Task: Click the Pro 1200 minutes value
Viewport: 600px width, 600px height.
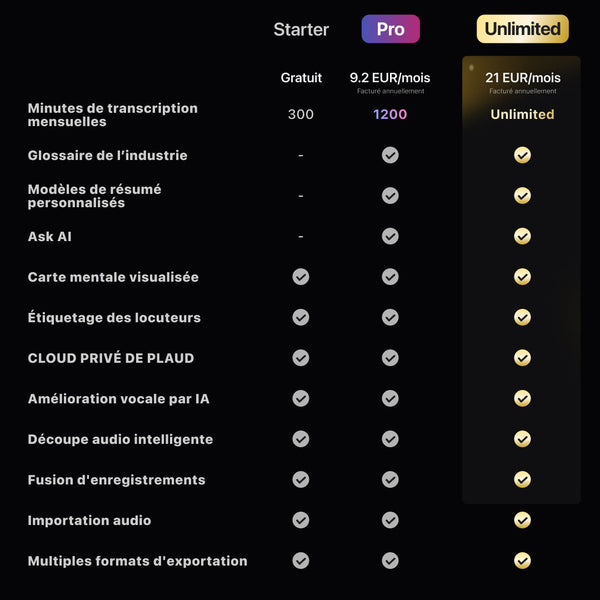Action: pyautogui.click(x=390, y=114)
